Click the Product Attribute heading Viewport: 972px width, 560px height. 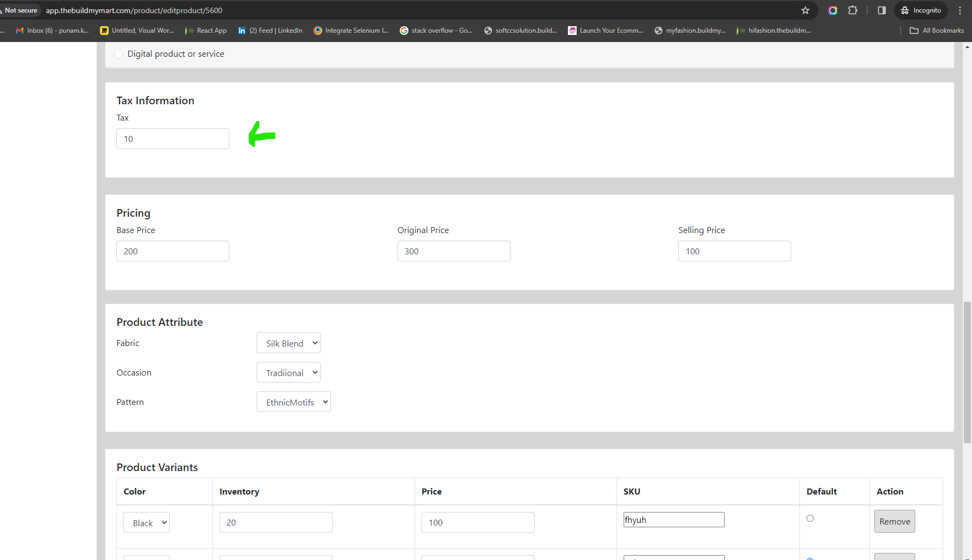coord(159,322)
